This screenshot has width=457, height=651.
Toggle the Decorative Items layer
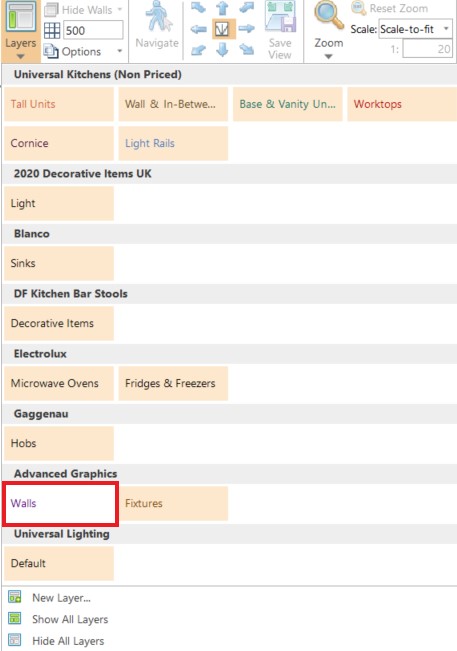point(59,323)
